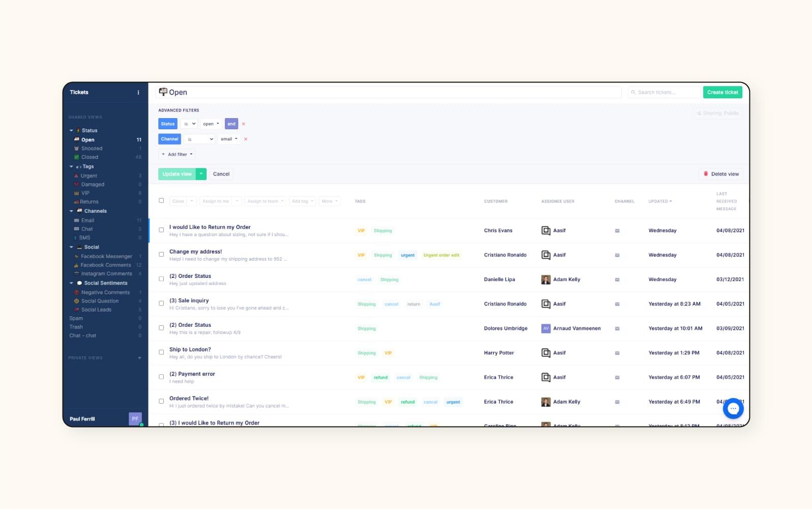Check the 'Ordered Twice!' ticket
This screenshot has height=509, width=812.
[x=161, y=401]
